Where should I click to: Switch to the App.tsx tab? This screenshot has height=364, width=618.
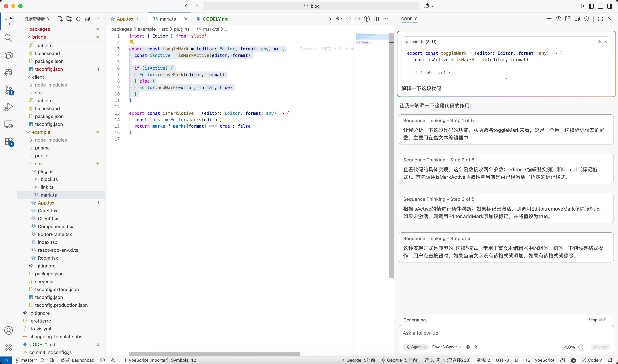point(125,19)
